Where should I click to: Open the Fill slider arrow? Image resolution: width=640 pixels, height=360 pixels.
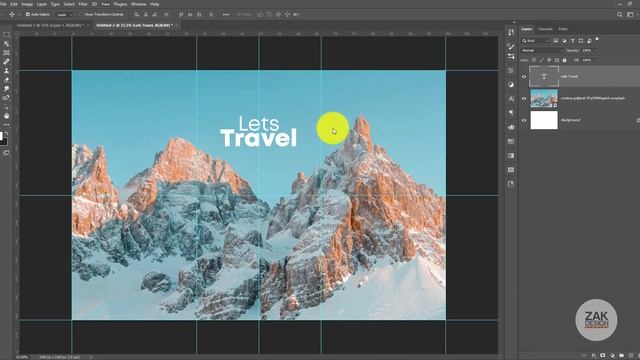(x=596, y=60)
